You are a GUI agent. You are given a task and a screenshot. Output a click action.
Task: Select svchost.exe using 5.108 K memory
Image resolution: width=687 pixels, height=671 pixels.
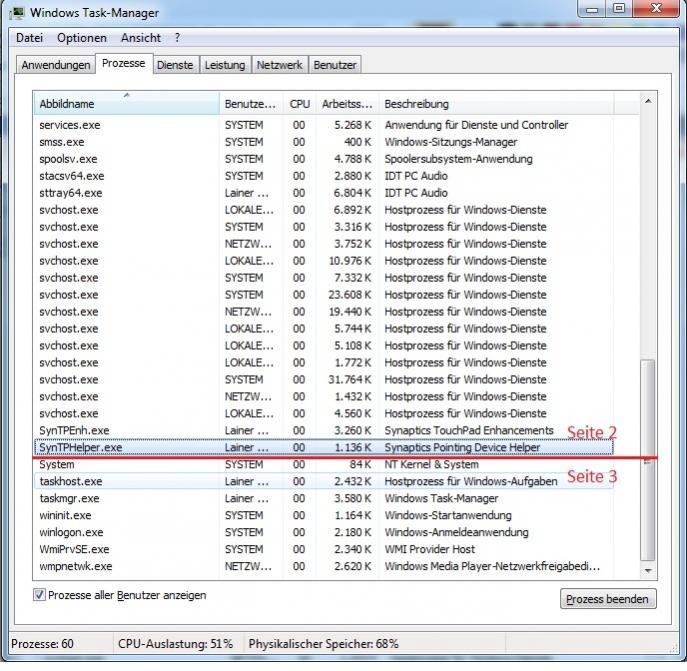click(x=323, y=345)
